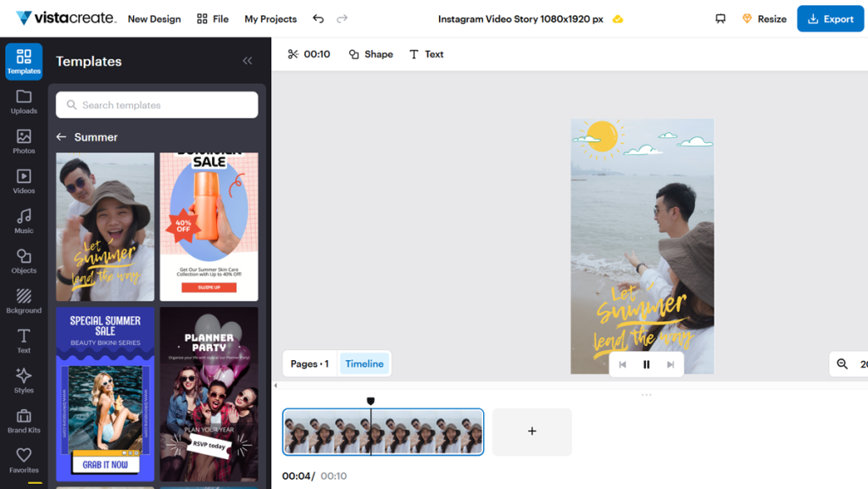Click the Export button

(x=830, y=19)
